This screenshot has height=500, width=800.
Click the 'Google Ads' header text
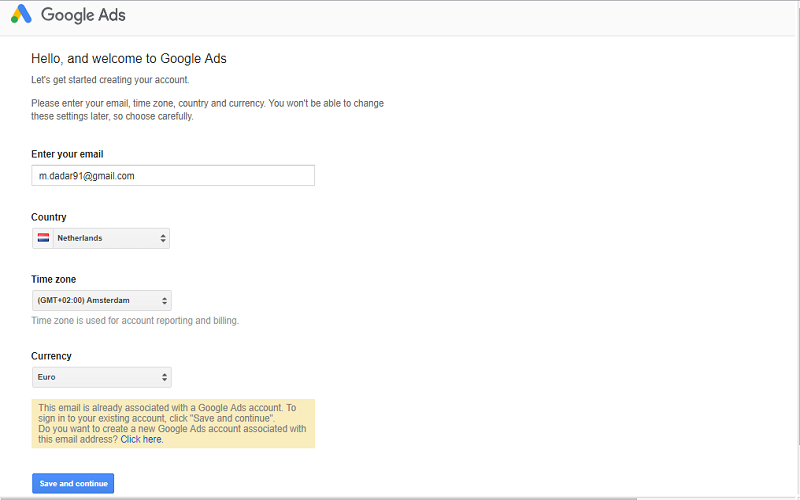tap(83, 15)
